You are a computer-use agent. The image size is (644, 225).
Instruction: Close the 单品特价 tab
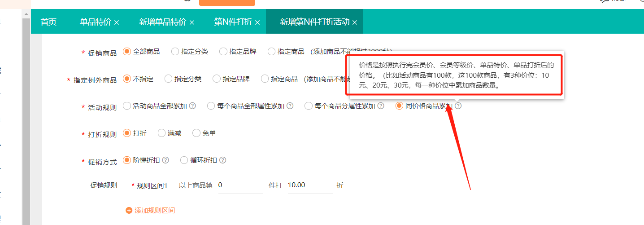pos(117,22)
